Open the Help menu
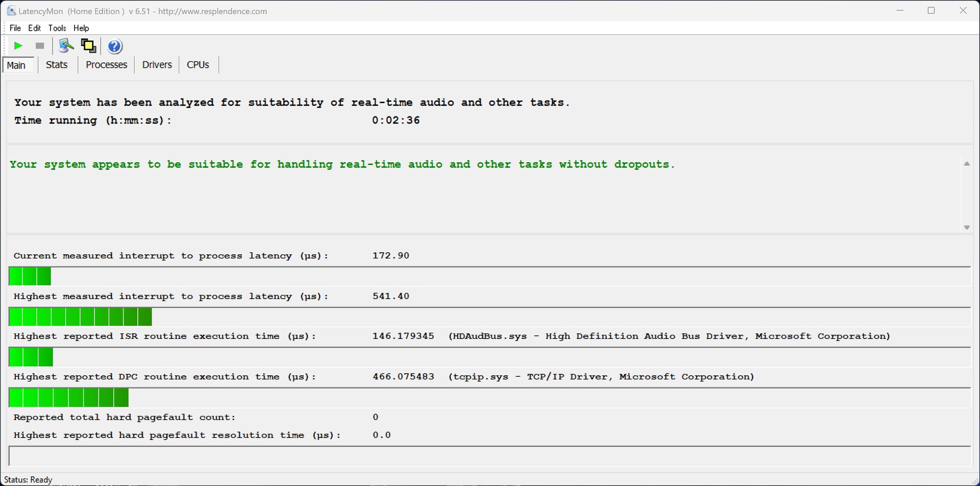Screen dimensions: 980x486 tap(81, 28)
